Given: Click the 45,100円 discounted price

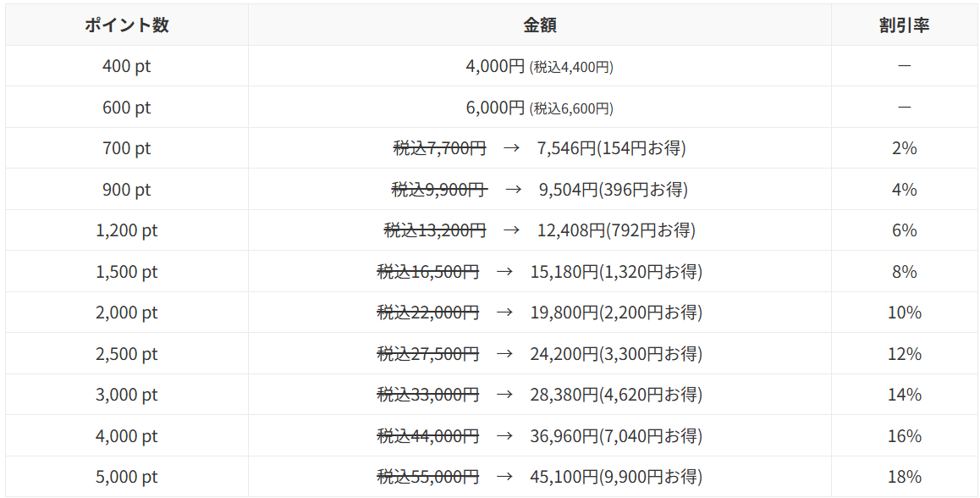Looking at the screenshot, I should [x=564, y=477].
